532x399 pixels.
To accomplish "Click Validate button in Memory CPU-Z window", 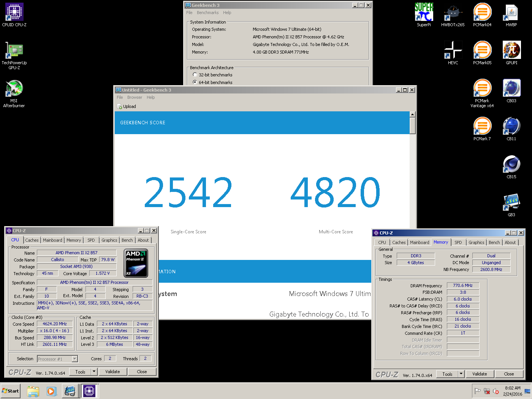I will tap(480, 374).
